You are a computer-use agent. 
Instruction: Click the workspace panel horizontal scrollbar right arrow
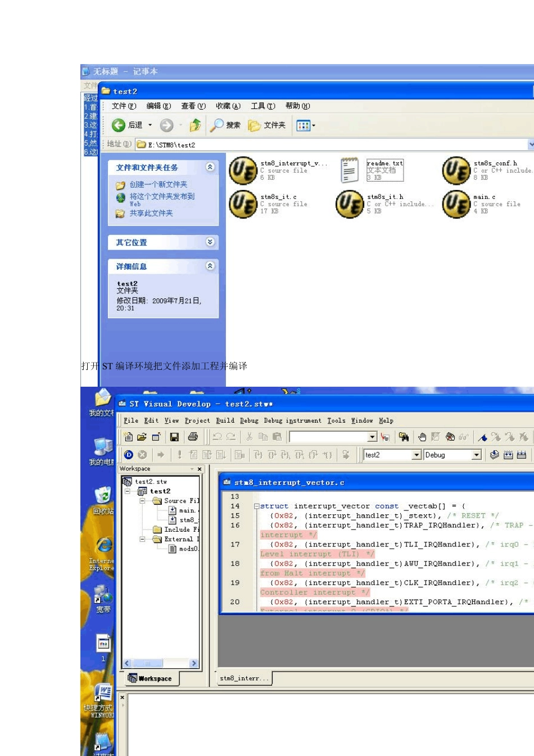pyautogui.click(x=194, y=663)
